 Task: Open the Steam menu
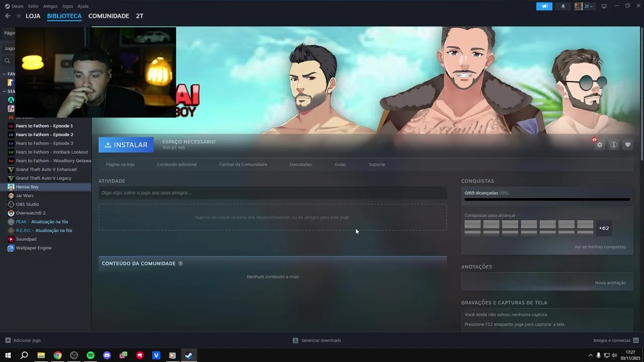(x=14, y=6)
